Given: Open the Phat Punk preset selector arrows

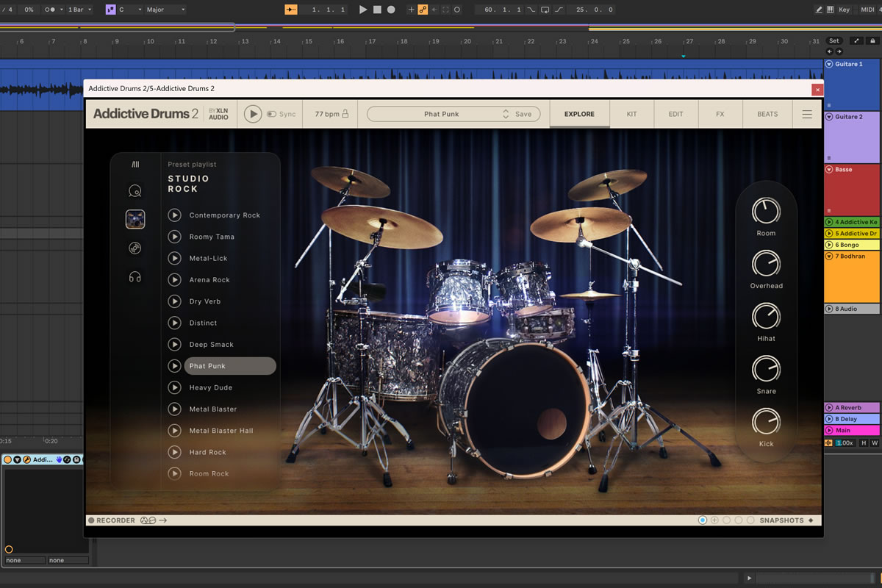Looking at the screenshot, I should [x=506, y=114].
